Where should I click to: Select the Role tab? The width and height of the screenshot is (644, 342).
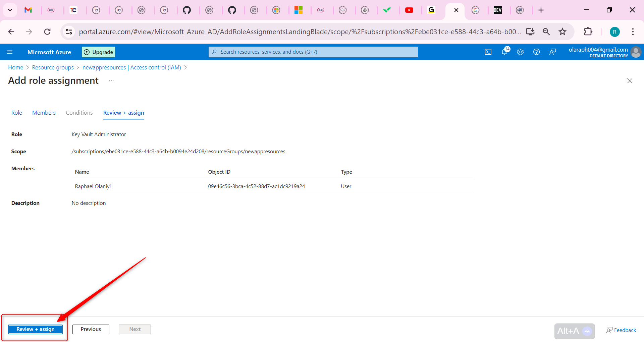pos(16,113)
